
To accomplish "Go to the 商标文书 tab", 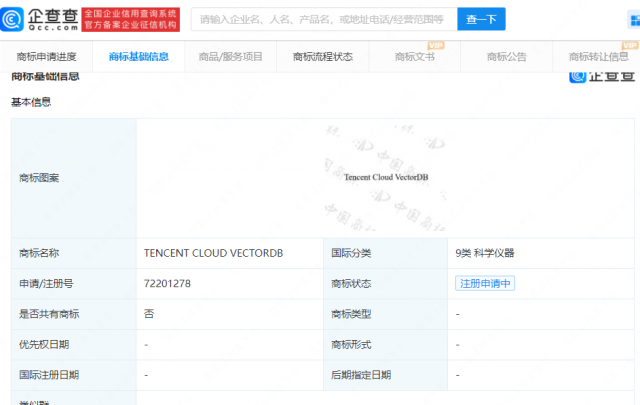I will (x=415, y=57).
